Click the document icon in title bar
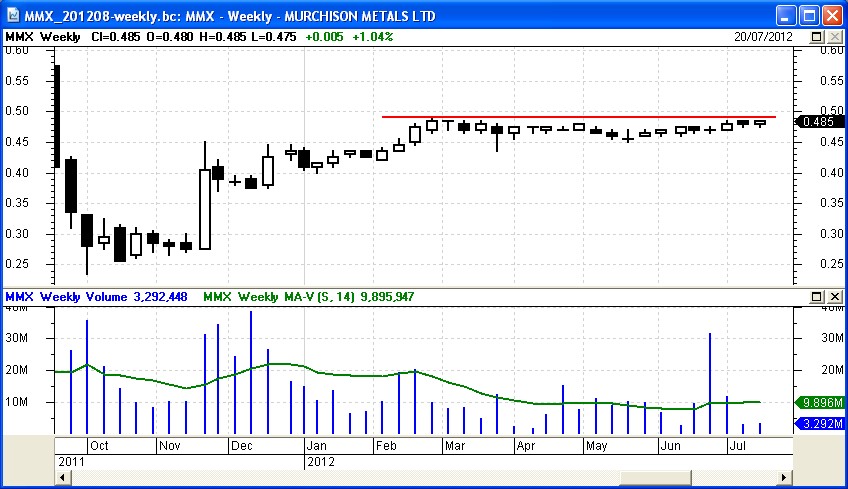 coord(13,15)
